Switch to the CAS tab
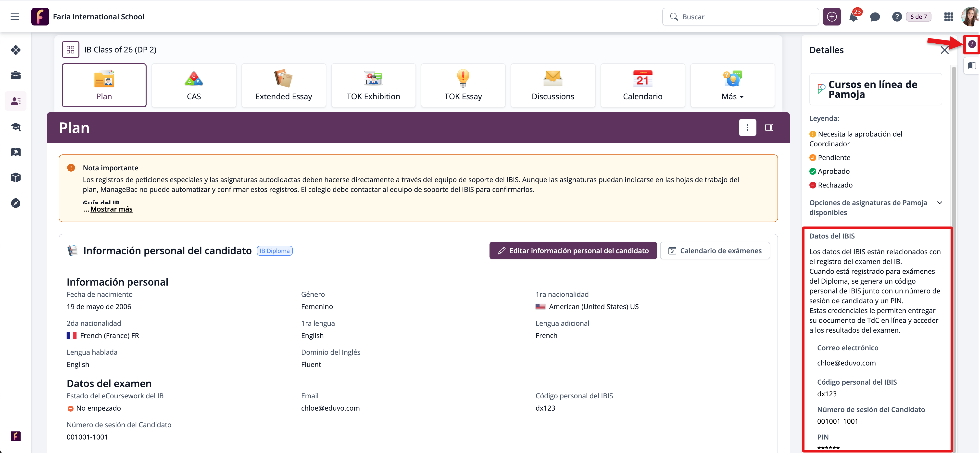Image resolution: width=980 pixels, height=453 pixels. coord(194,86)
